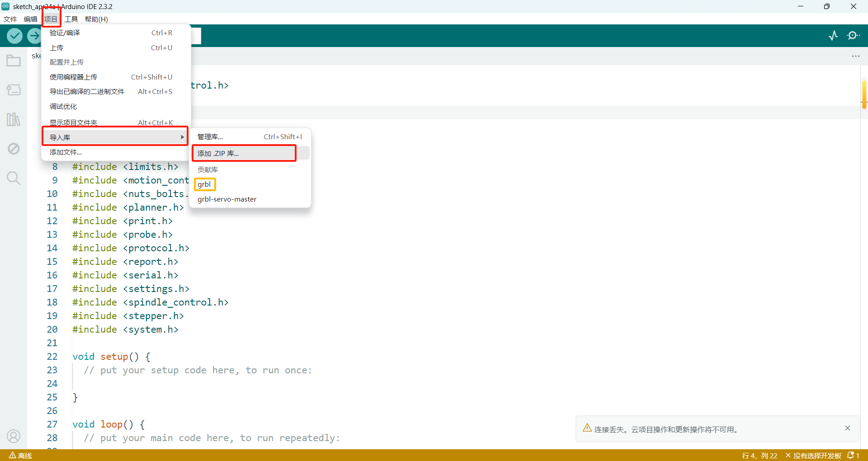This screenshot has height=461, width=868.
Task: Open the Sketchbook folder sidebar icon
Action: point(14,61)
